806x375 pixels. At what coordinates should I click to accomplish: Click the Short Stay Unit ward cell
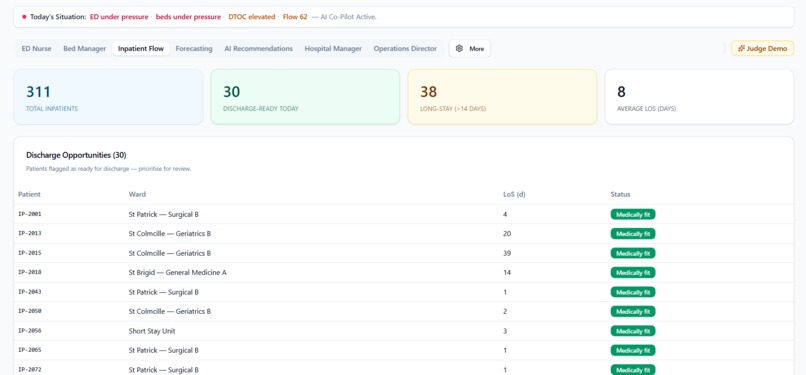pyautogui.click(x=152, y=331)
